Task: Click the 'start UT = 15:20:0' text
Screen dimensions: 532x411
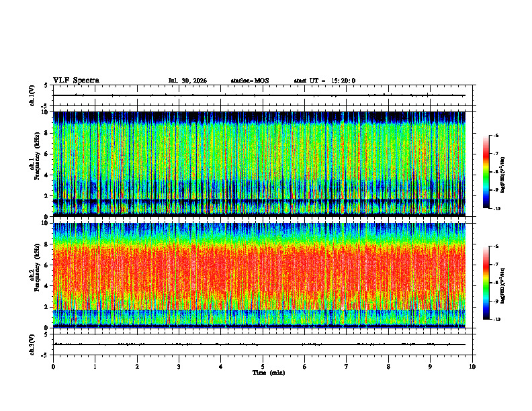Action: click(x=324, y=81)
